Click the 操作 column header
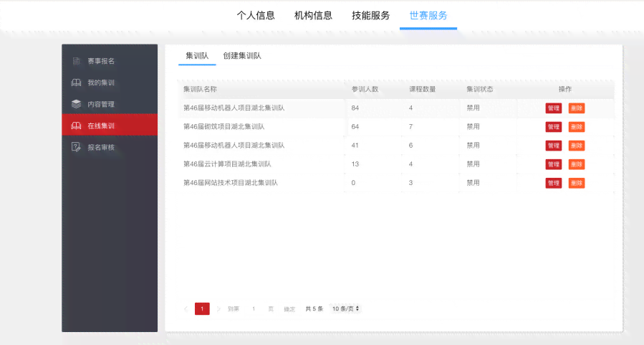The image size is (644, 345). (x=565, y=89)
